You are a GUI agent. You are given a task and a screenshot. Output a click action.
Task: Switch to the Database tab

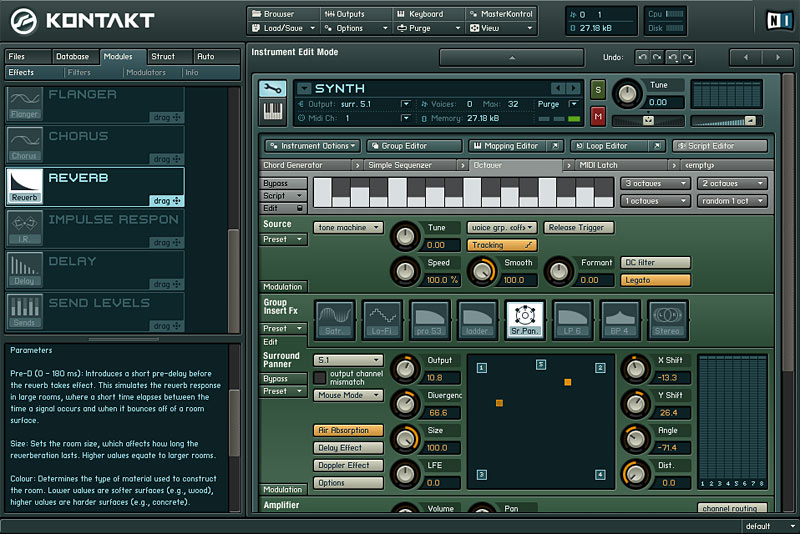click(x=73, y=57)
